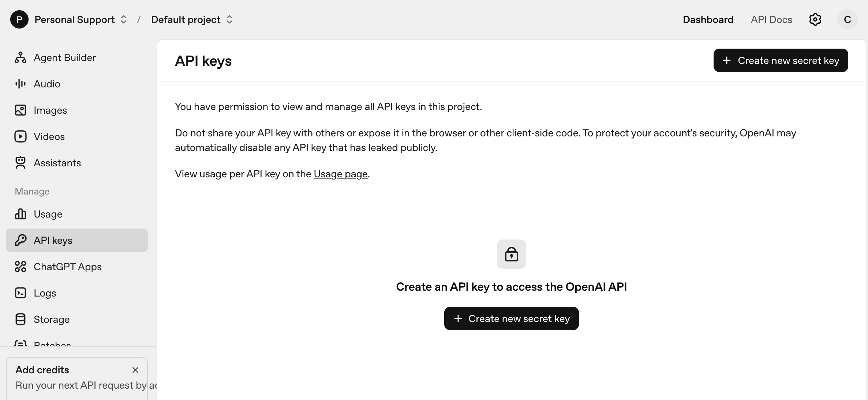The image size is (868, 400).
Task: Open settings via the gear icon
Action: [815, 19]
